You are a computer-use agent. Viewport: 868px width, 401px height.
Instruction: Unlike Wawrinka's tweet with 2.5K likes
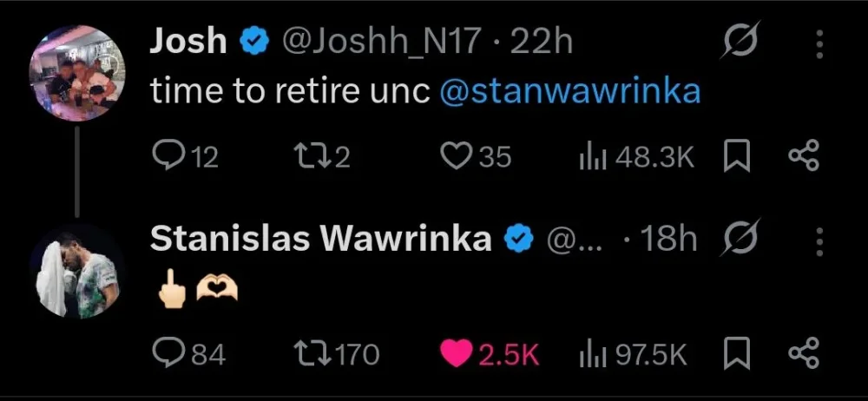click(456, 354)
